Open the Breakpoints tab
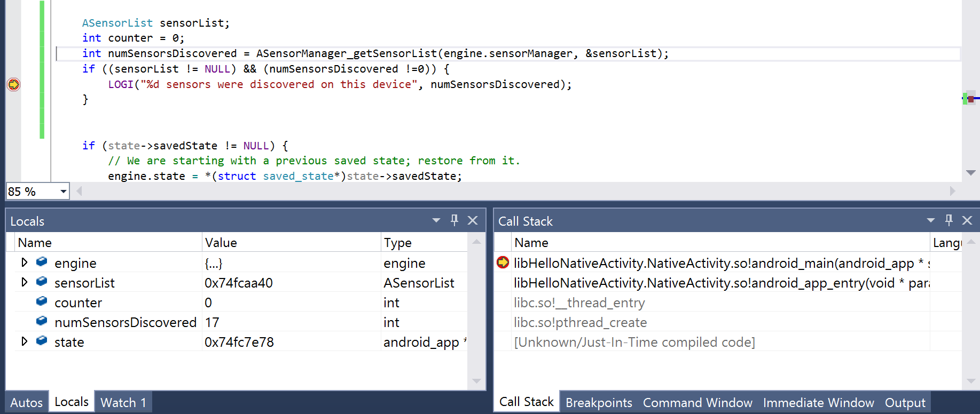Screen dimensions: 980x414 point(599,403)
